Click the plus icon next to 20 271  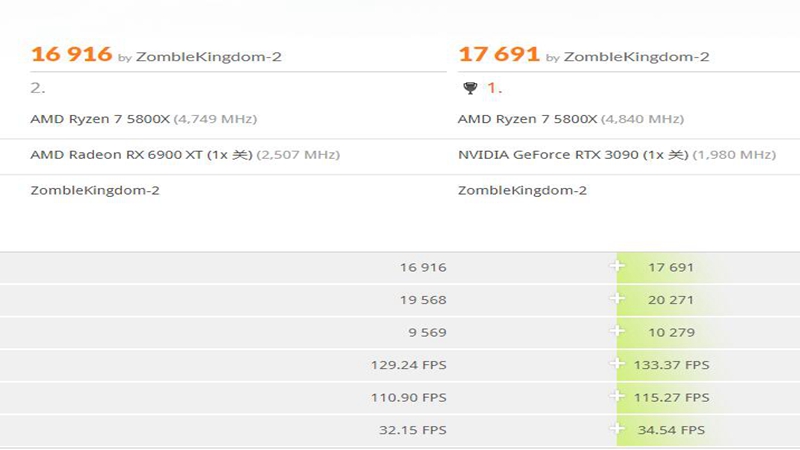pyautogui.click(x=617, y=299)
